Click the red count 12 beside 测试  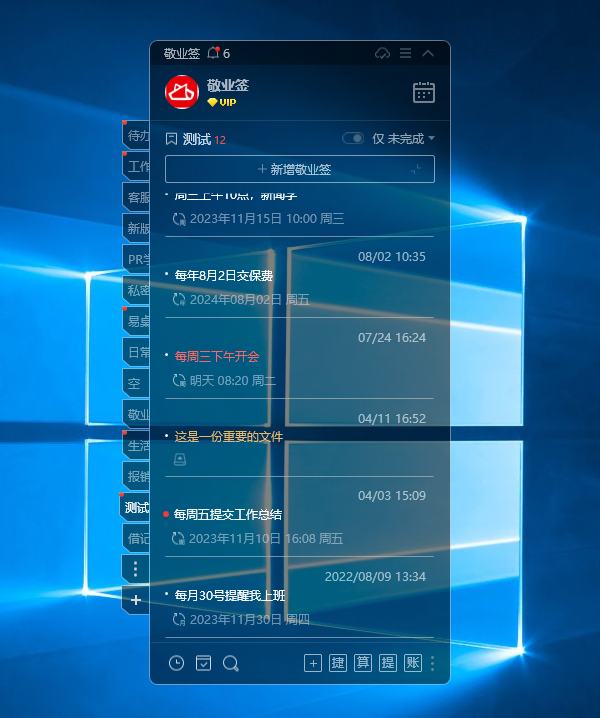(x=220, y=140)
